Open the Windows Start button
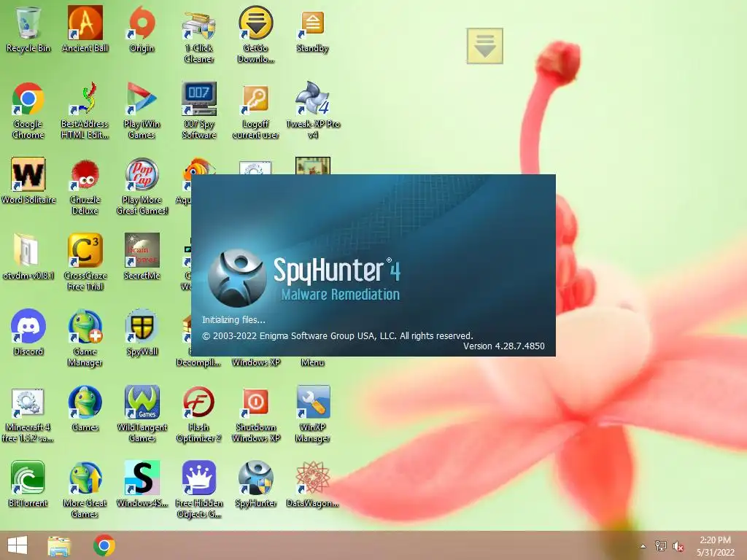 [x=18, y=545]
